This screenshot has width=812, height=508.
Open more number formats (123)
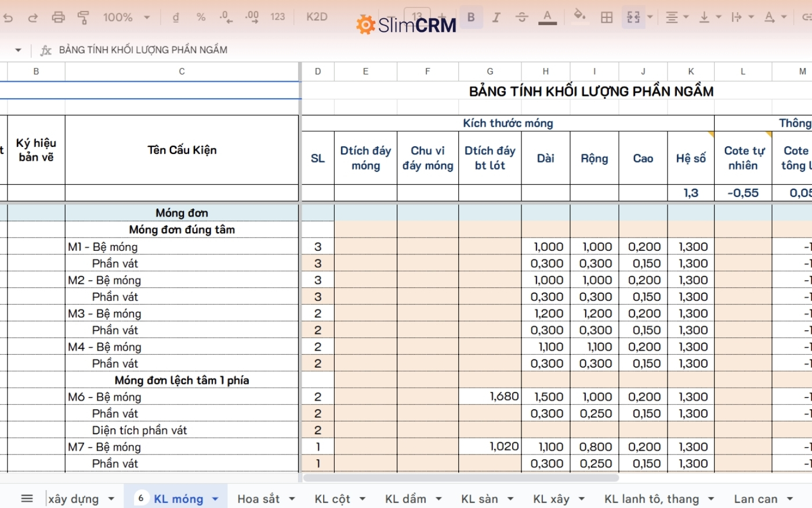[278, 17]
